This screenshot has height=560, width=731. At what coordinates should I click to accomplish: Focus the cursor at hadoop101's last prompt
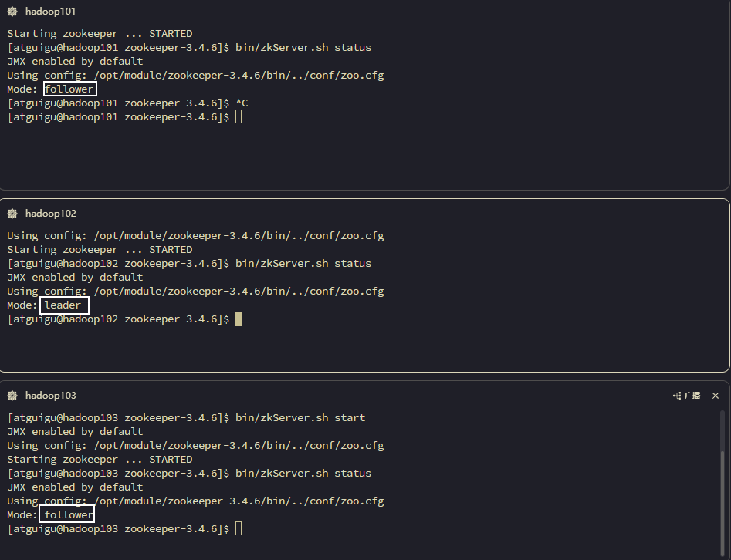[239, 117]
